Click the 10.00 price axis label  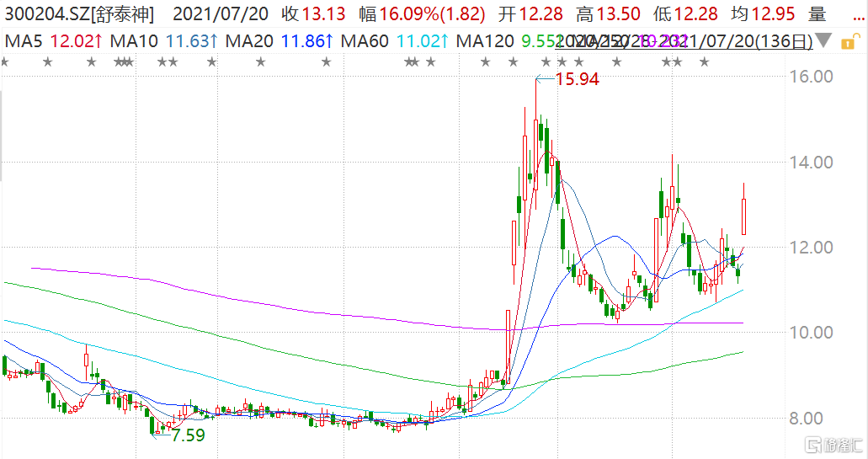pos(811,333)
